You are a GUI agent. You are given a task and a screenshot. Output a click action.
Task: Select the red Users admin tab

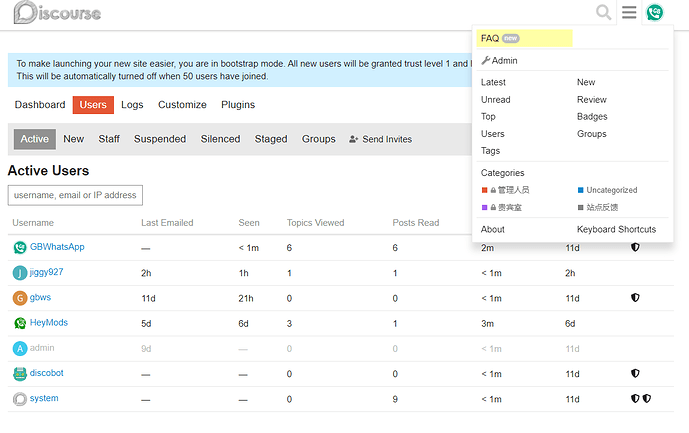click(x=93, y=105)
